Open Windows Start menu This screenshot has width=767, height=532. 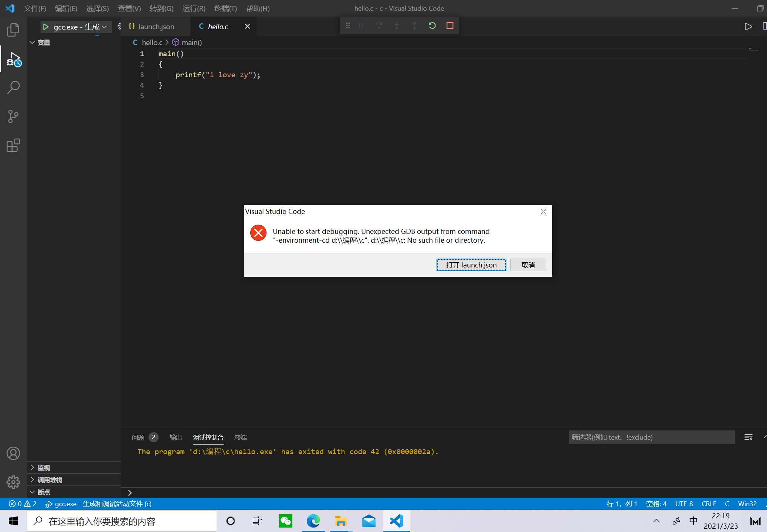[x=13, y=521]
